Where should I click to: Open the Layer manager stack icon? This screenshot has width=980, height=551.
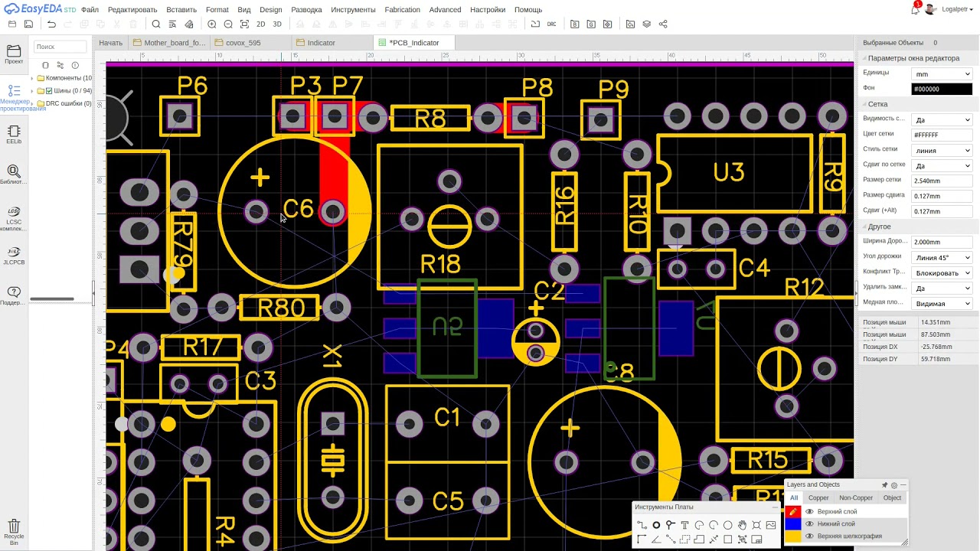[x=646, y=24]
